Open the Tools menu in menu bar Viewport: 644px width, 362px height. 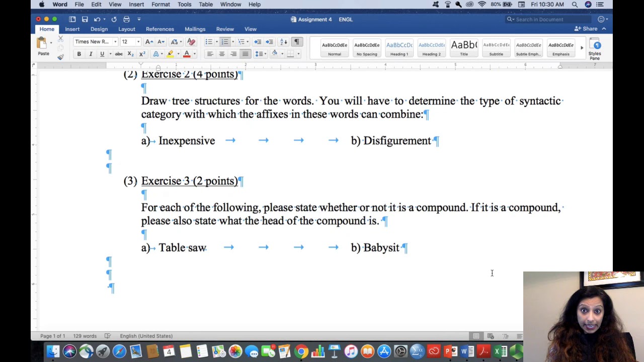[184, 5]
